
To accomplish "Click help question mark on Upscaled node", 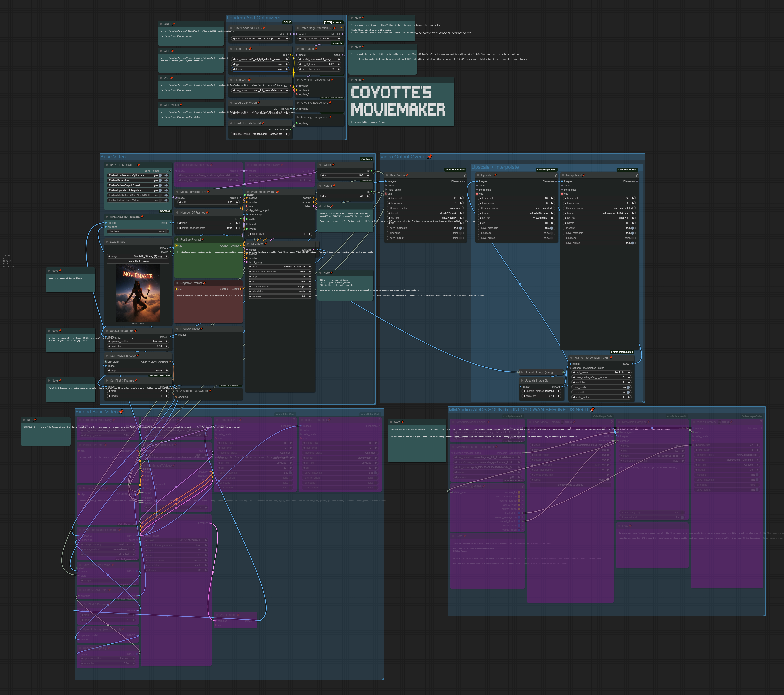I will [555, 175].
